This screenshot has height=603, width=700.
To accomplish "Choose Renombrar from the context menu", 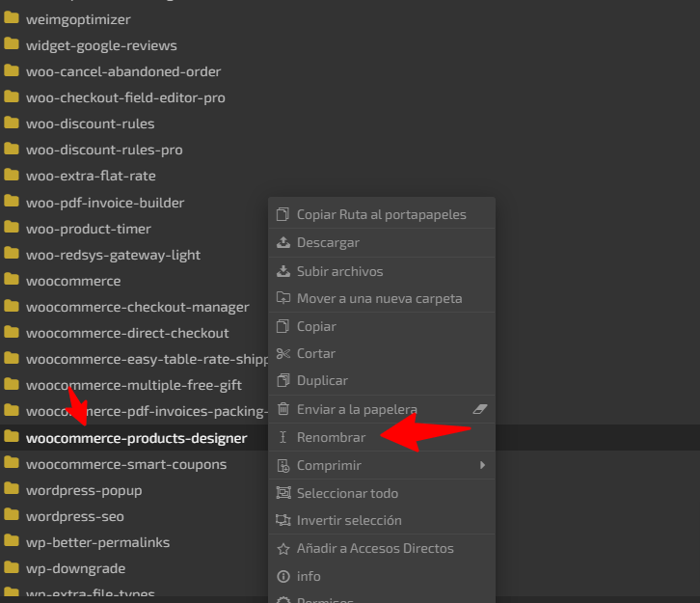I will point(382,437).
